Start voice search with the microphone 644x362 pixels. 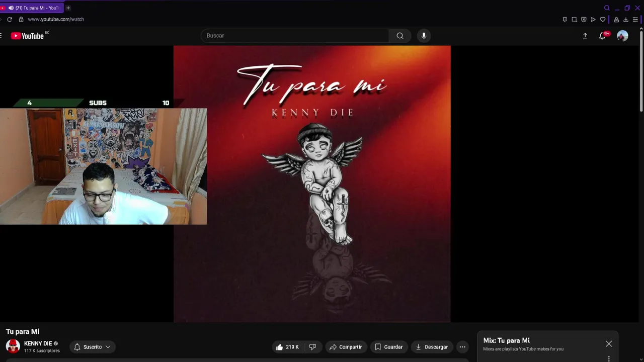click(424, 36)
